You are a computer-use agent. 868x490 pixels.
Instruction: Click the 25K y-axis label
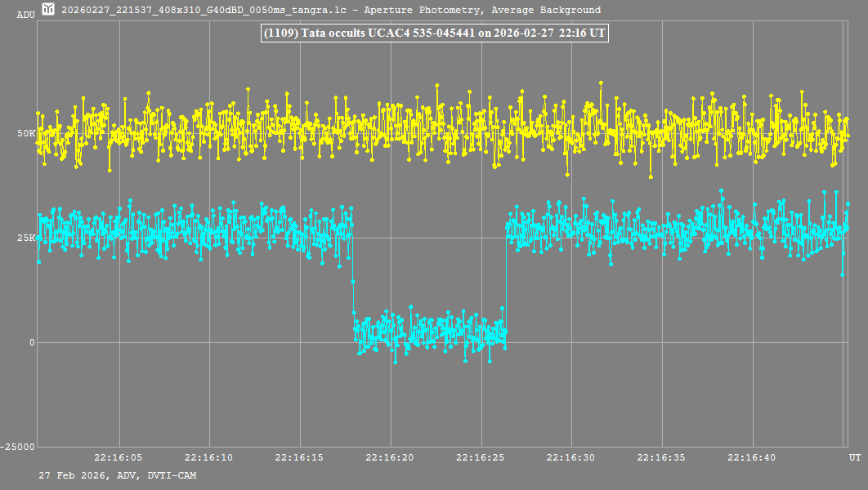click(26, 238)
